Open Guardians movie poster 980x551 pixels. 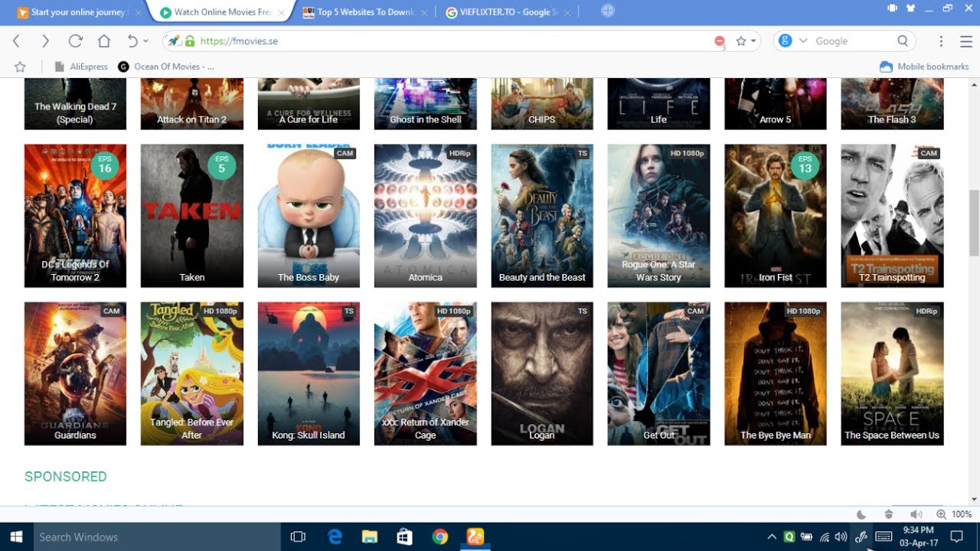pos(75,373)
